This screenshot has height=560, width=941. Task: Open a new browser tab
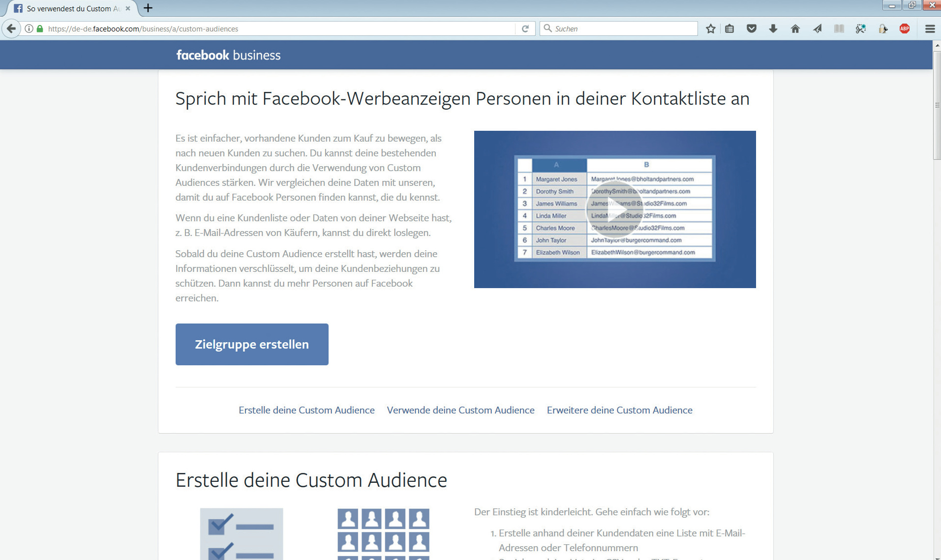click(148, 8)
